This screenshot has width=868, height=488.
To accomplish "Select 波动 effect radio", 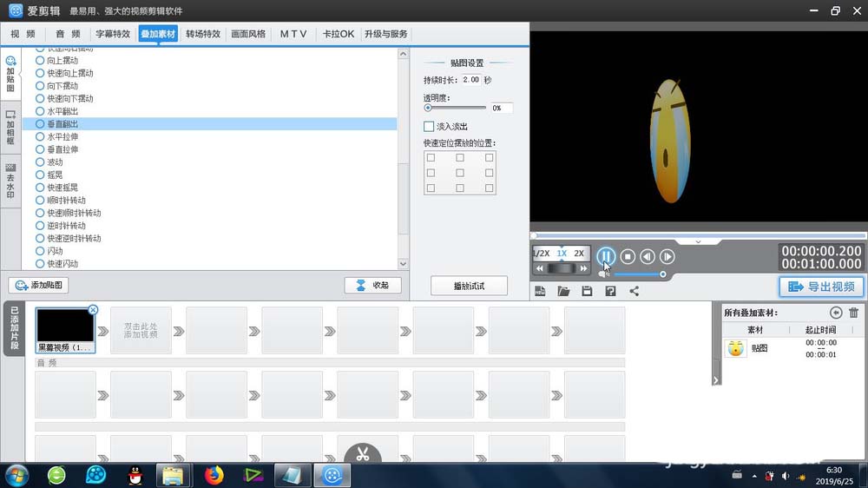I will click(x=40, y=162).
